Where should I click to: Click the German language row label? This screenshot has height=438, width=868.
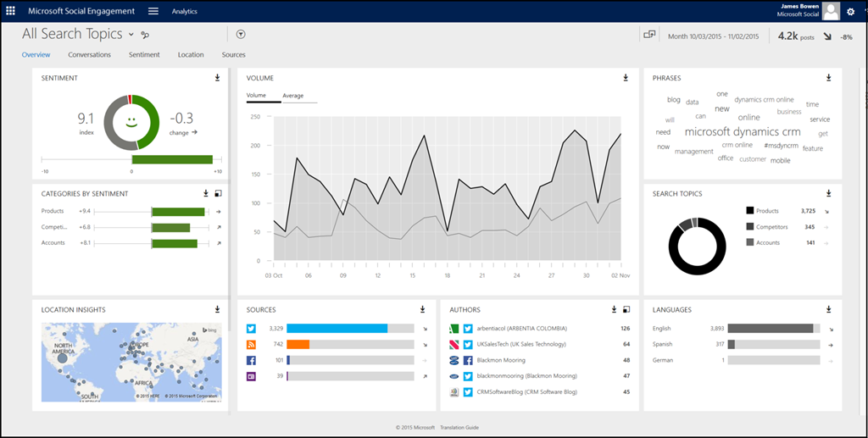point(663,360)
